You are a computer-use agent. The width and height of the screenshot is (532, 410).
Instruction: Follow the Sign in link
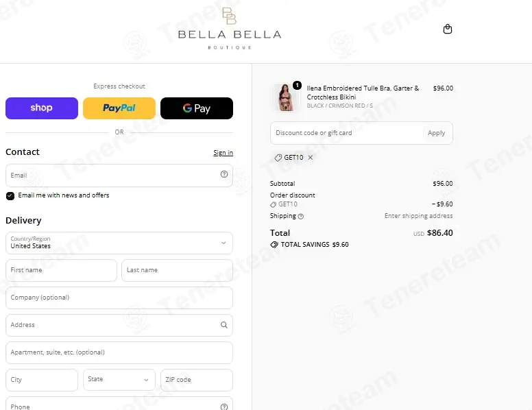pyautogui.click(x=223, y=153)
